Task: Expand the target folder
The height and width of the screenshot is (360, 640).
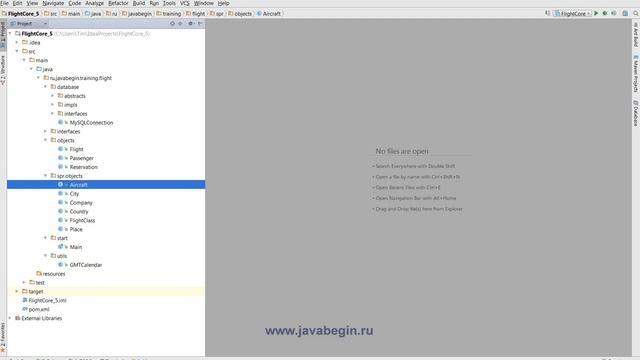Action: (17, 291)
